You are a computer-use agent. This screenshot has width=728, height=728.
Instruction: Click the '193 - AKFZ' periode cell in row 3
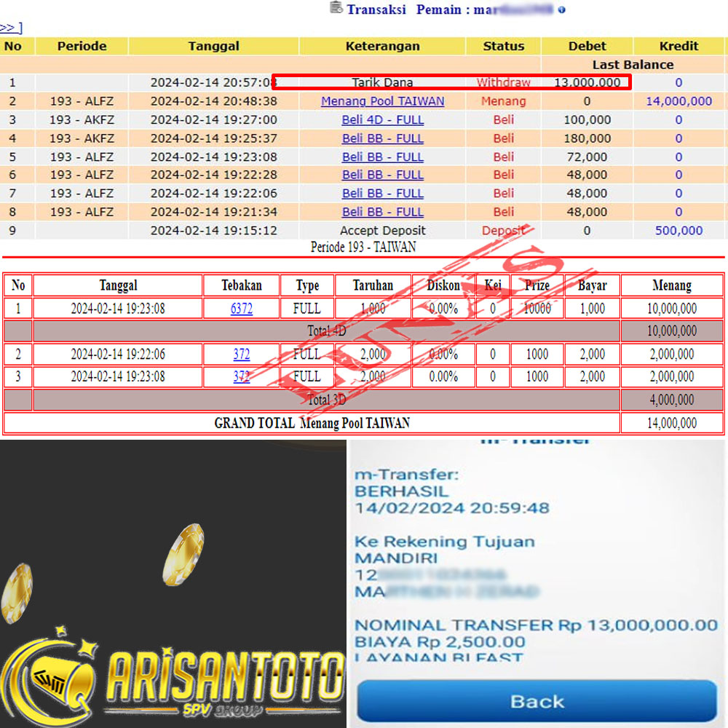tap(82, 119)
